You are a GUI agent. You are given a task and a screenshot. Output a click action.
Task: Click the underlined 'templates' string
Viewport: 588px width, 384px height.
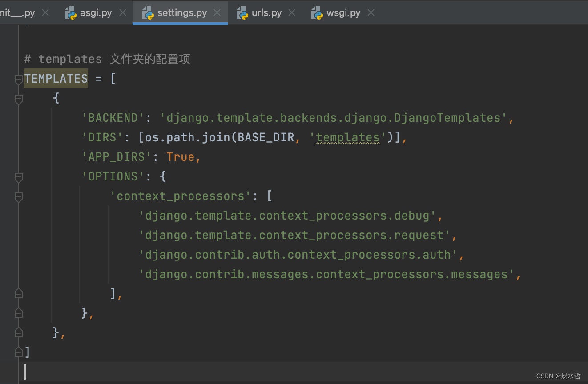click(x=348, y=137)
